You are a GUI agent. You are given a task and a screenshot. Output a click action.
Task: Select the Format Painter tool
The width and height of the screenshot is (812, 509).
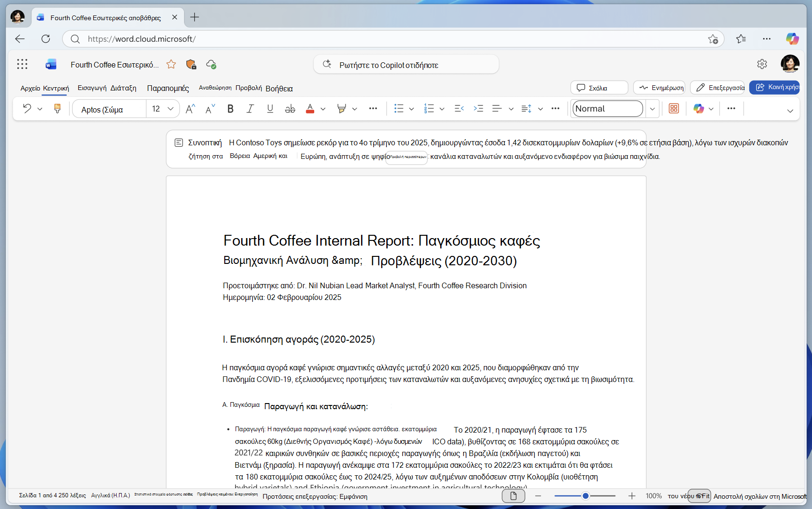pyautogui.click(x=57, y=109)
